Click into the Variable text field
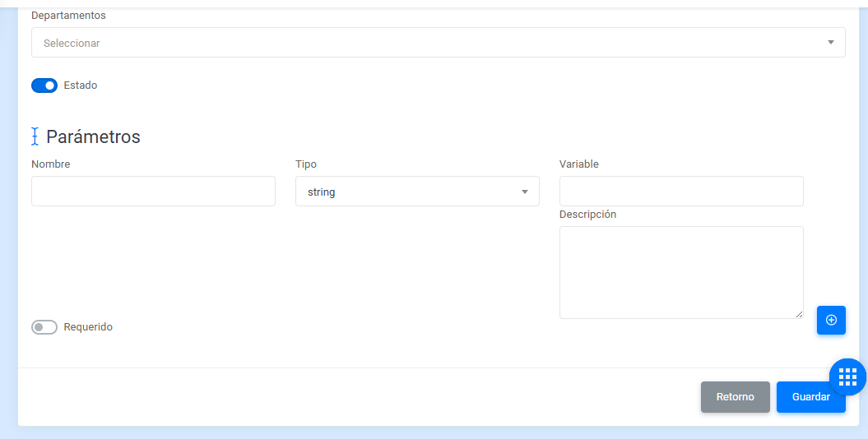 coord(681,192)
